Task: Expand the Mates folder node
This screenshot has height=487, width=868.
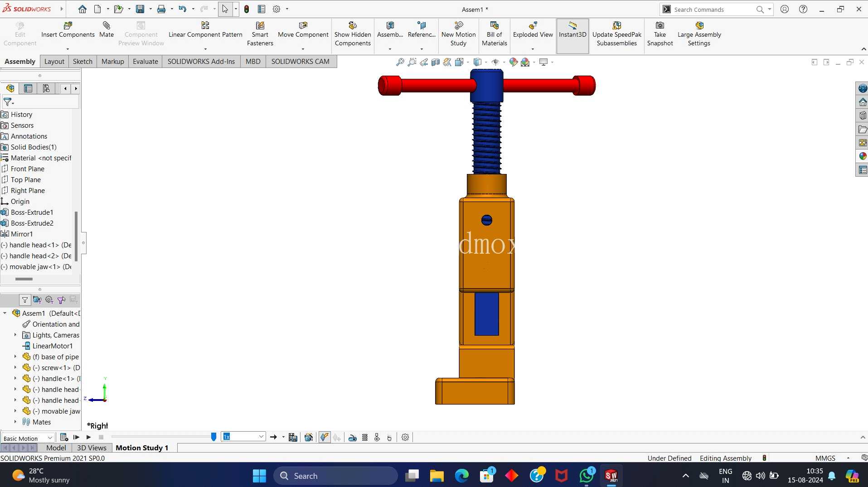Action: coord(15,422)
